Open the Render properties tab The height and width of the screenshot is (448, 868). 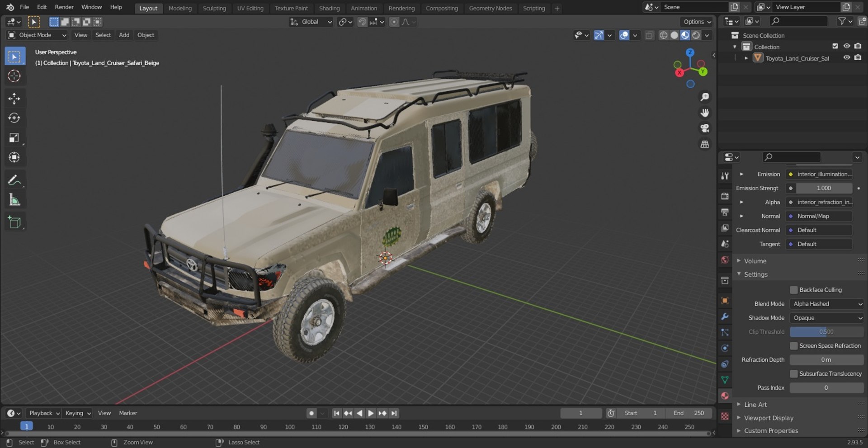coord(725,196)
